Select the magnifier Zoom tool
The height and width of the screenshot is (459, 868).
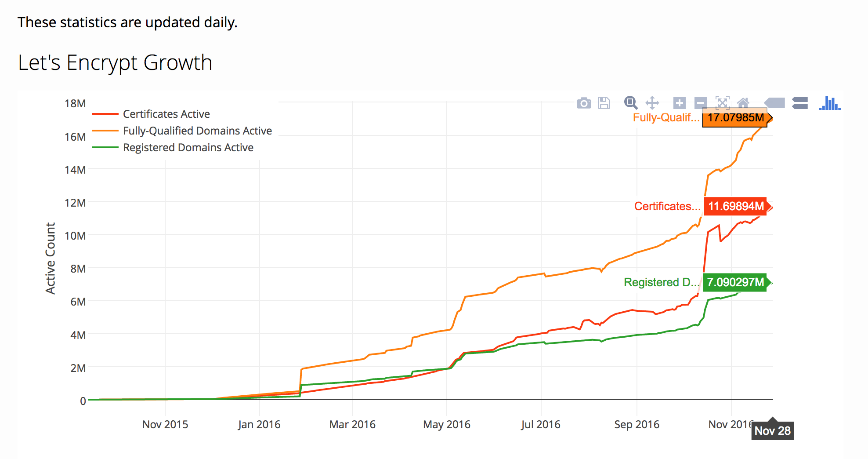click(x=631, y=103)
